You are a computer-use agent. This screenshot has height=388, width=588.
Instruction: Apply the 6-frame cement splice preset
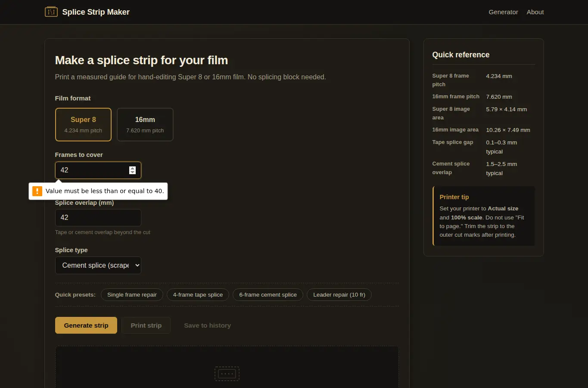coord(268,295)
